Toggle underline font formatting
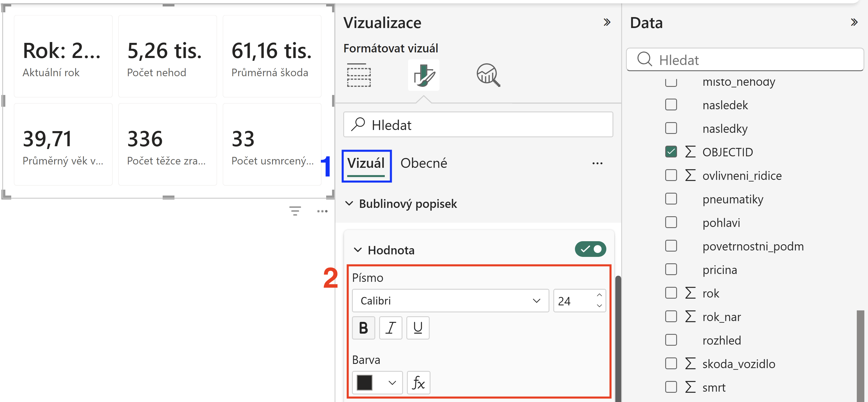 418,327
